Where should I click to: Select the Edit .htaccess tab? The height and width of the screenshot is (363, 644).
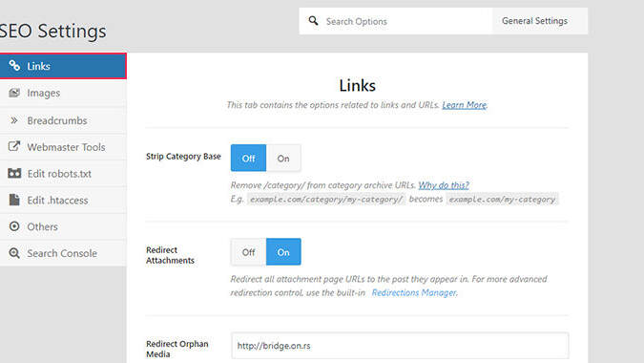[x=63, y=201]
